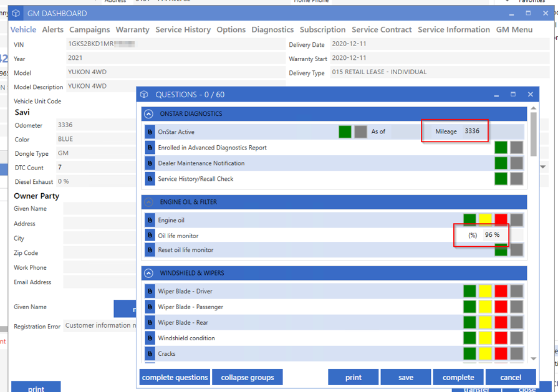Image resolution: width=558 pixels, height=392 pixels.
Task: Collapse the OnStar Diagnostics group
Action: (149, 114)
